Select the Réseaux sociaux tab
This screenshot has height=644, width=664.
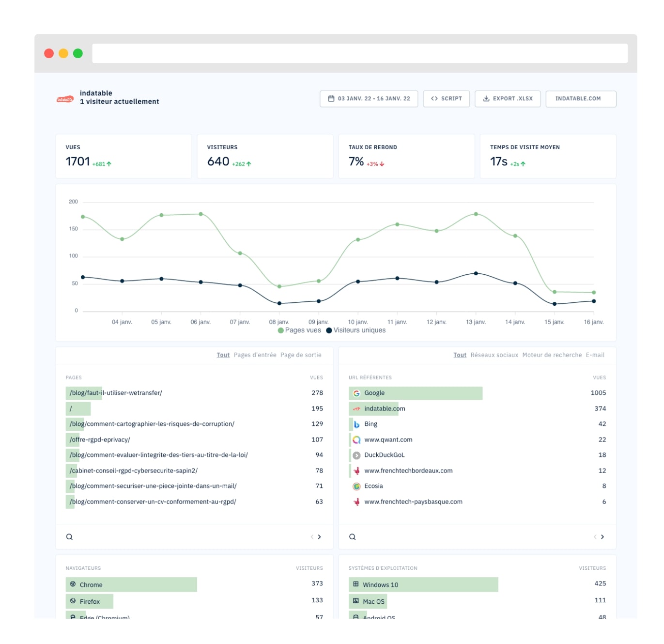click(494, 355)
